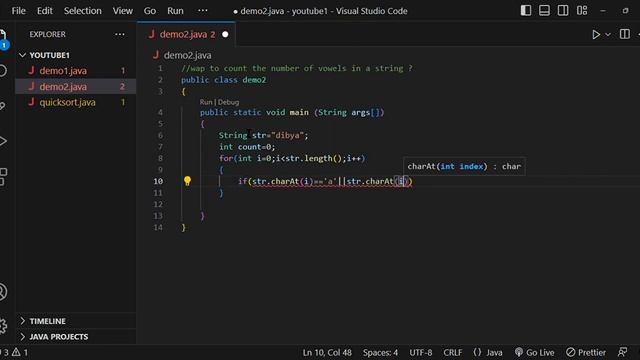The height and width of the screenshot is (360, 640).
Task: Click 'int count=0;' on line 7
Action: [247, 147]
